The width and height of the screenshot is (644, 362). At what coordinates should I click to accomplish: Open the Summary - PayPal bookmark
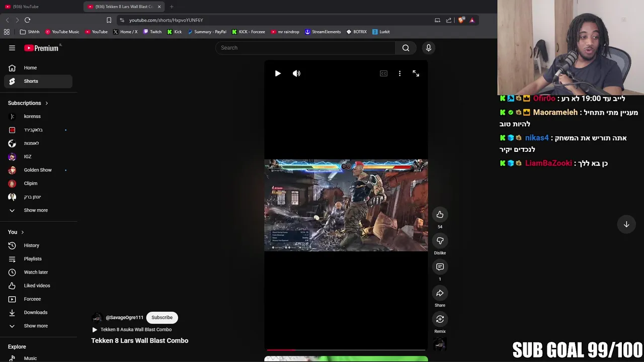tap(207, 32)
